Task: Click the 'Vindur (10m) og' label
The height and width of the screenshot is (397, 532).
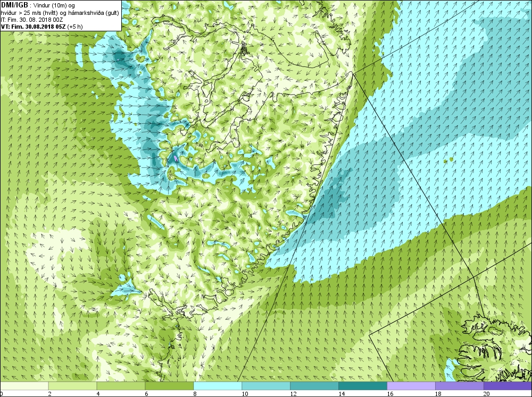Action: pos(54,5)
